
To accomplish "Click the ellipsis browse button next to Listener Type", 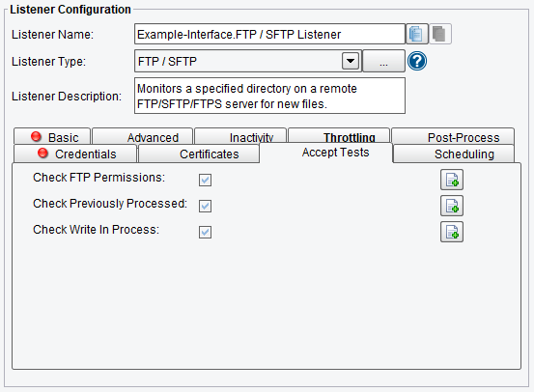I will 383,61.
